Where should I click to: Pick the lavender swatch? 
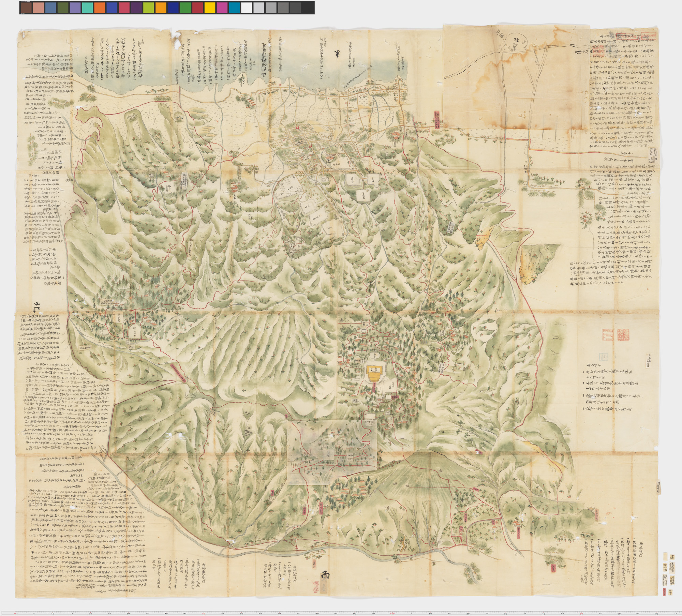75,7
